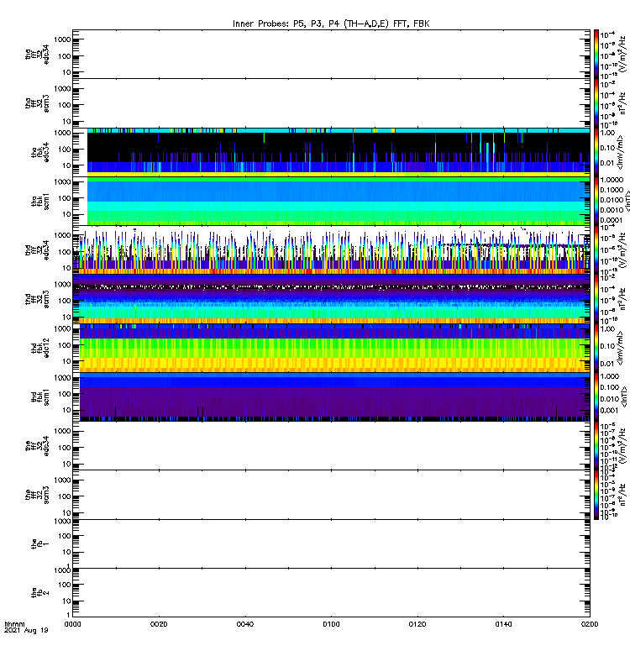
Task: Click the empty the fff 32 edc34 panel
Action: click(331, 446)
